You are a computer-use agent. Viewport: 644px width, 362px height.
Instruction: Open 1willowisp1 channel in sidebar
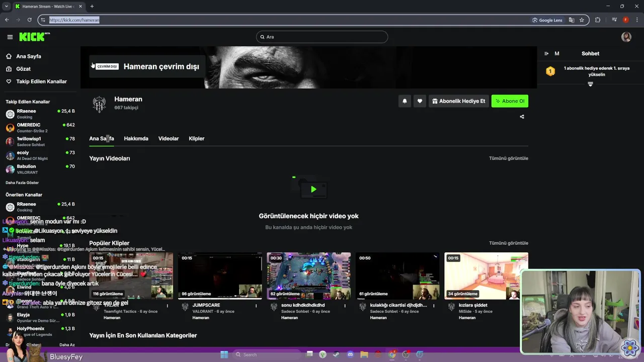[40, 142]
